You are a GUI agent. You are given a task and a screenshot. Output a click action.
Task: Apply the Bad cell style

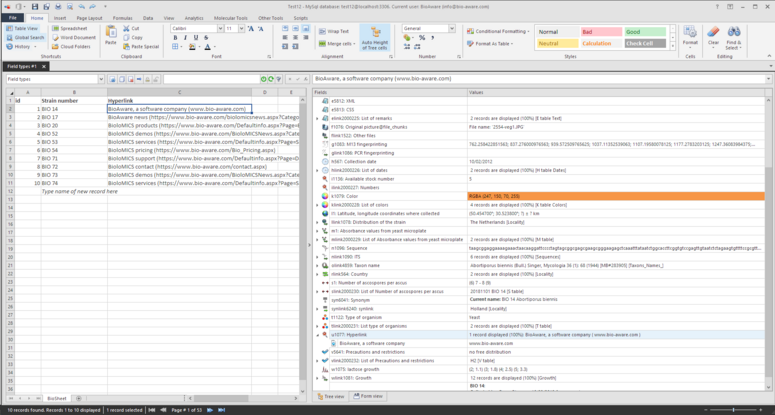click(601, 32)
